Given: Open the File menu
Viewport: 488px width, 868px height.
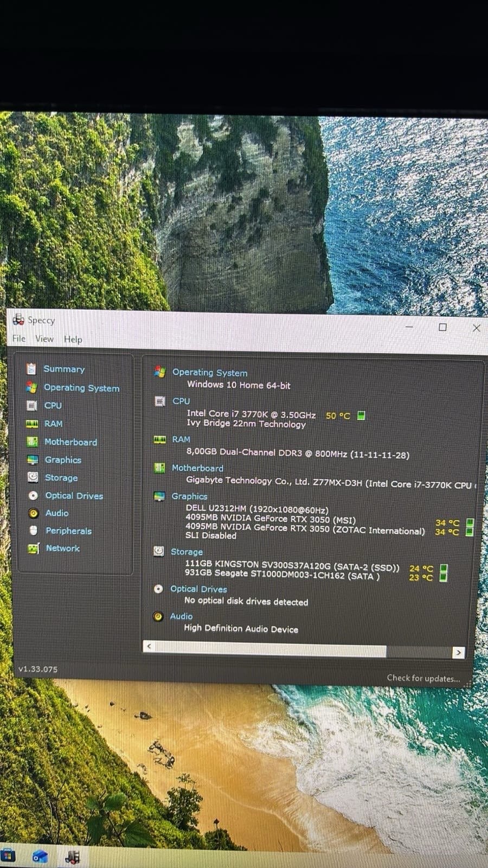Looking at the screenshot, I should pyautogui.click(x=19, y=339).
